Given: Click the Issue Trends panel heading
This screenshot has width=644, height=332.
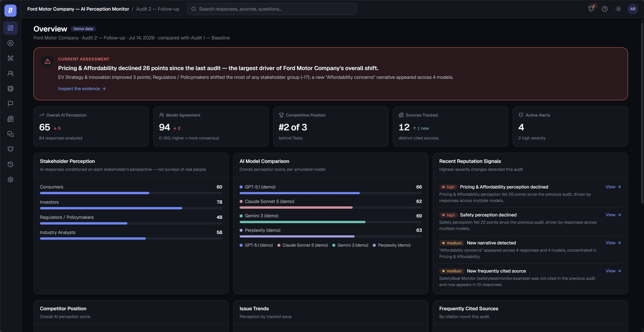Looking at the screenshot, I should click(x=254, y=308).
